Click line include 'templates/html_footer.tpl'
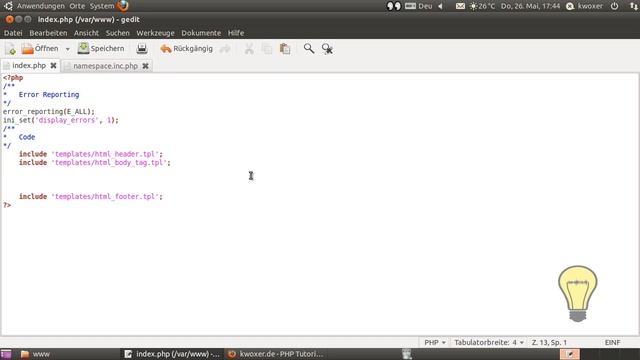Image resolution: width=640 pixels, height=360 pixels. point(91,196)
